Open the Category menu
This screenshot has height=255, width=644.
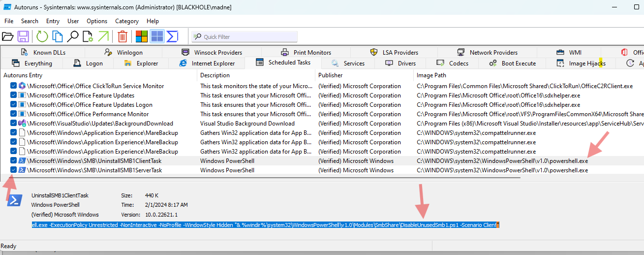127,21
